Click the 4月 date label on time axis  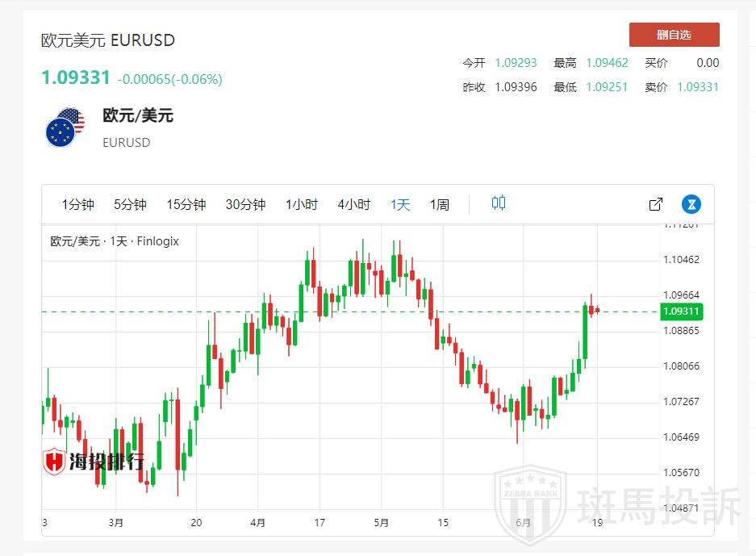(258, 523)
